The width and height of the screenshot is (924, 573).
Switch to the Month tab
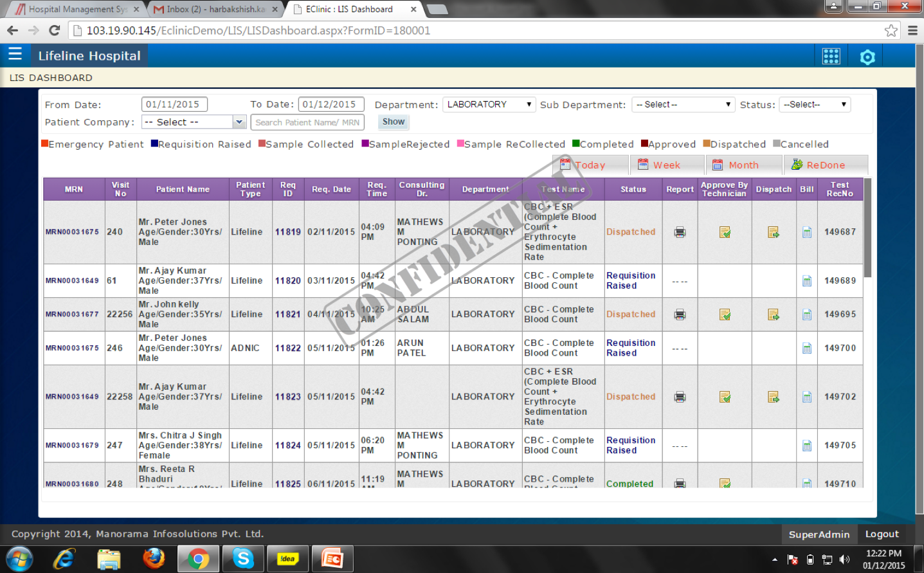(743, 165)
